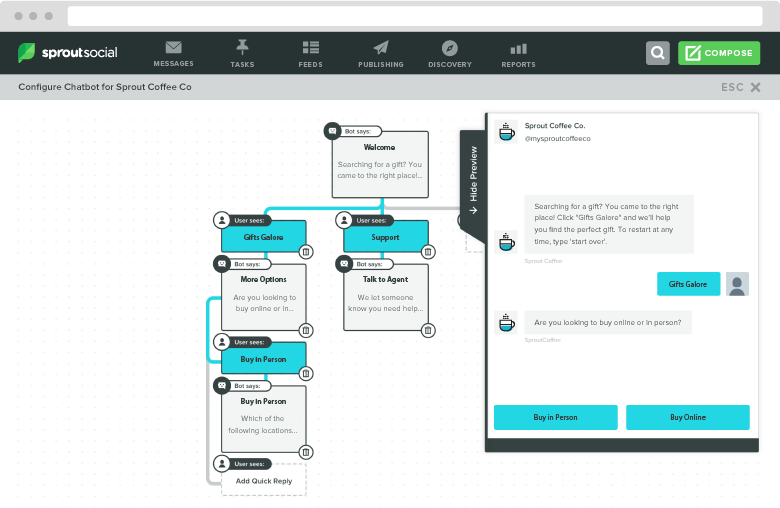The width and height of the screenshot is (780, 508).
Task: Click Buy Online button in preview
Action: coord(687,417)
